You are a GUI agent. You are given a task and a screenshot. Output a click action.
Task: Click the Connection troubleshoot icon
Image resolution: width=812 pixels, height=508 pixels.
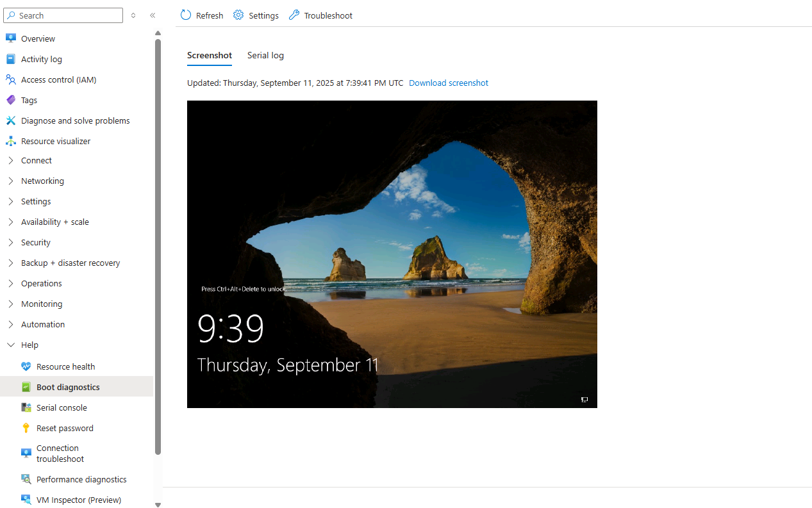(x=26, y=453)
